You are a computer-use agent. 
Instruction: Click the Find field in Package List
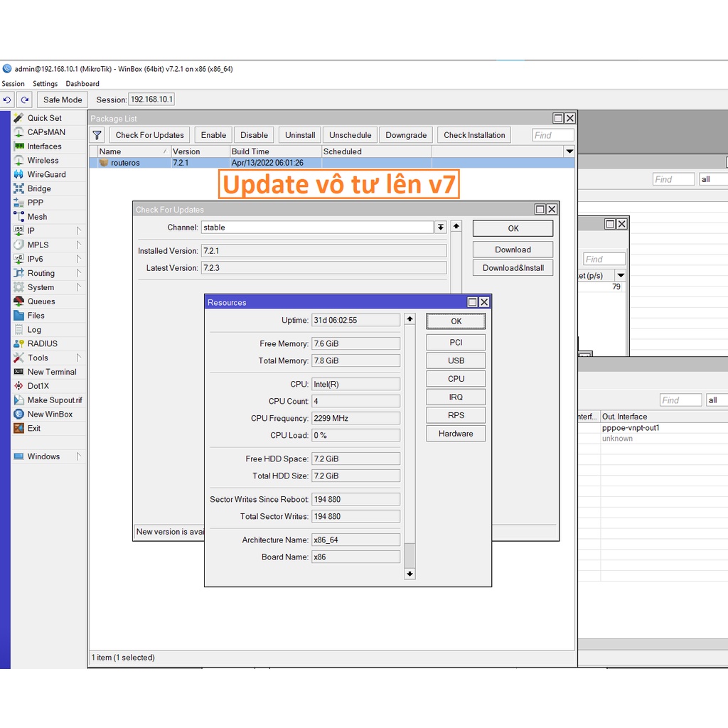[552, 135]
